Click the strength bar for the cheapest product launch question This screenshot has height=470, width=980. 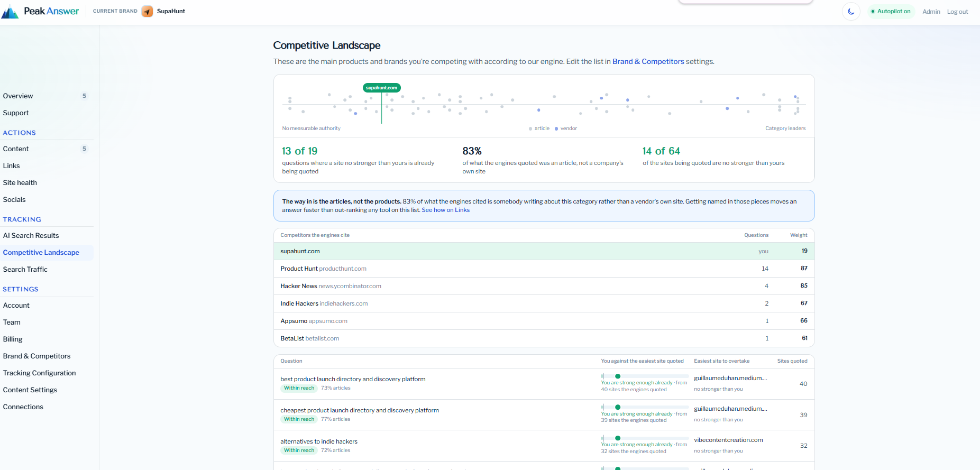pyautogui.click(x=645, y=408)
